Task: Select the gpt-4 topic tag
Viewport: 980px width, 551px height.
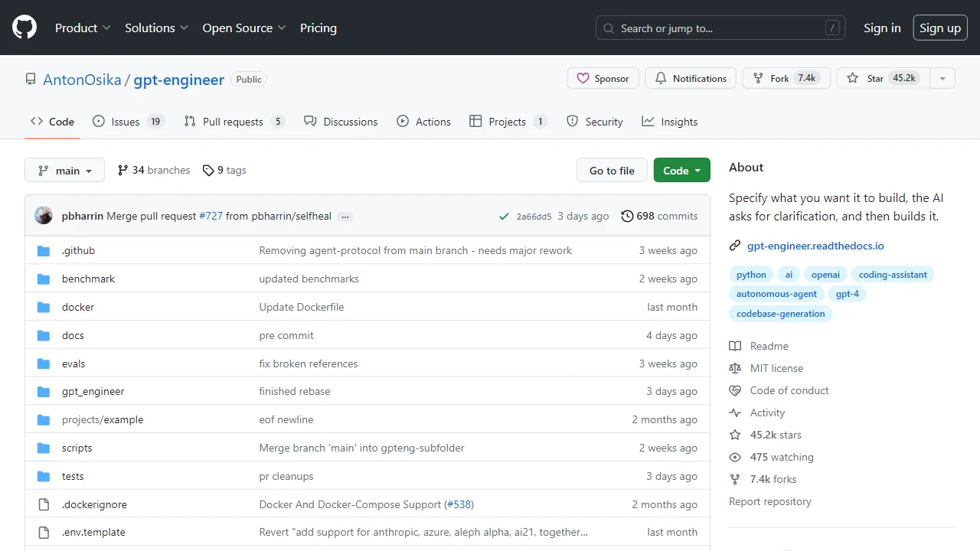Action: pyautogui.click(x=847, y=294)
